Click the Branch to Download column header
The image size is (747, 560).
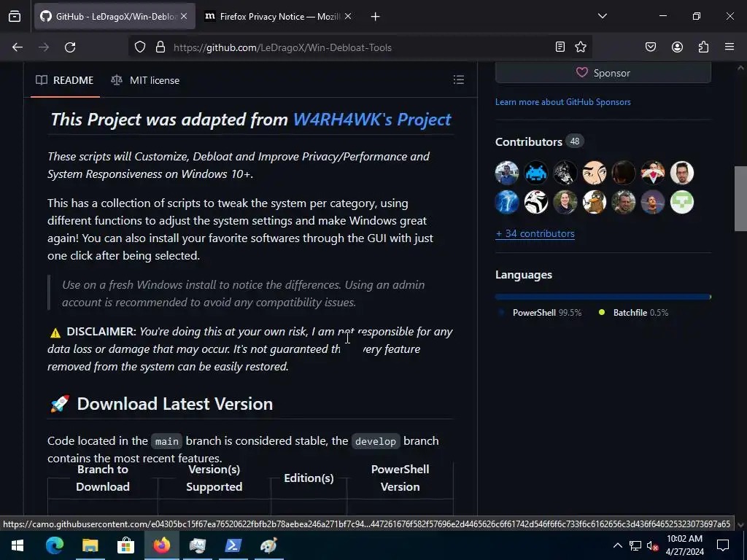click(102, 478)
